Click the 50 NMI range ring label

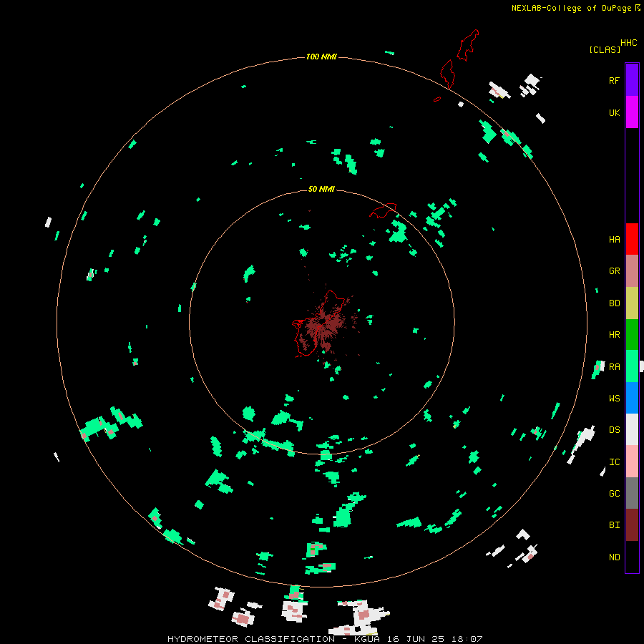(x=321, y=189)
